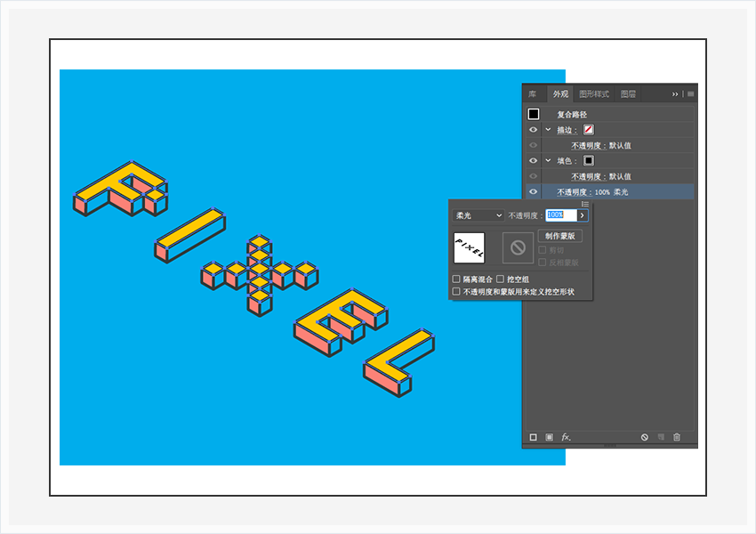Click the trash delete item icon
756x534 pixels.
point(677,437)
